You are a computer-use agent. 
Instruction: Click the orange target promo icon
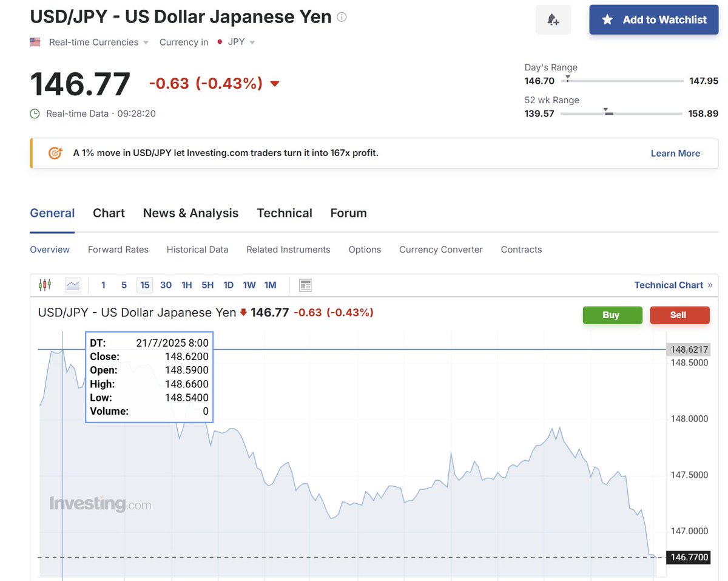(55, 153)
